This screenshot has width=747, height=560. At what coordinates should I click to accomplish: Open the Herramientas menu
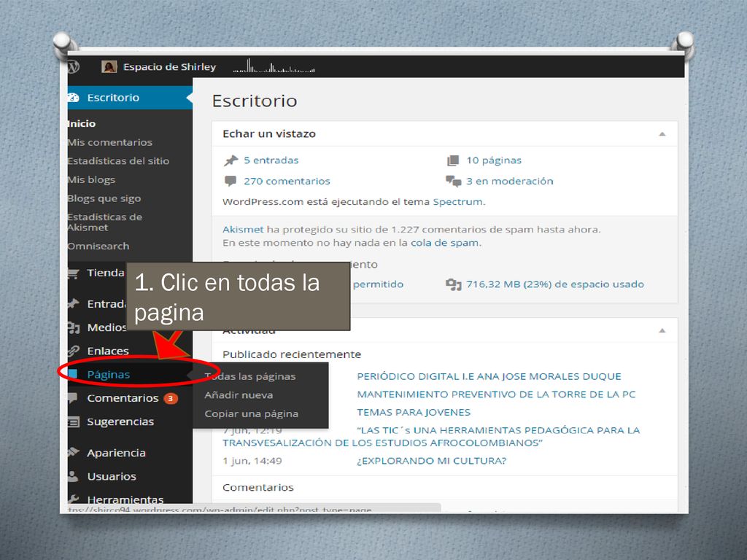tap(125, 499)
